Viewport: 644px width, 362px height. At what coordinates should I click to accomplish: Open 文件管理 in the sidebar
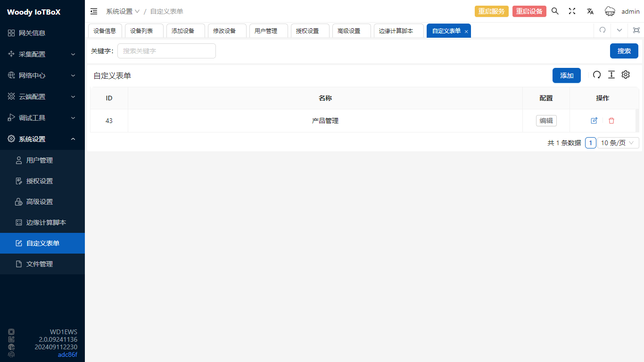click(x=40, y=264)
